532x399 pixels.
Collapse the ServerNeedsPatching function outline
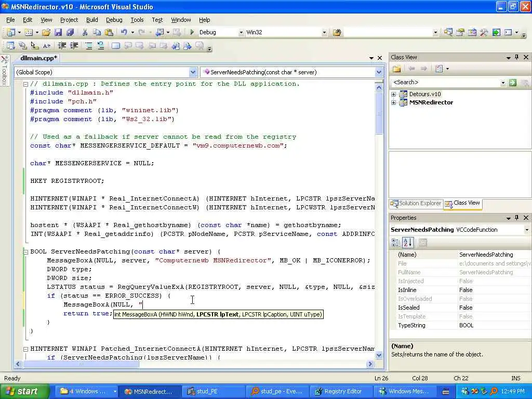click(25, 252)
